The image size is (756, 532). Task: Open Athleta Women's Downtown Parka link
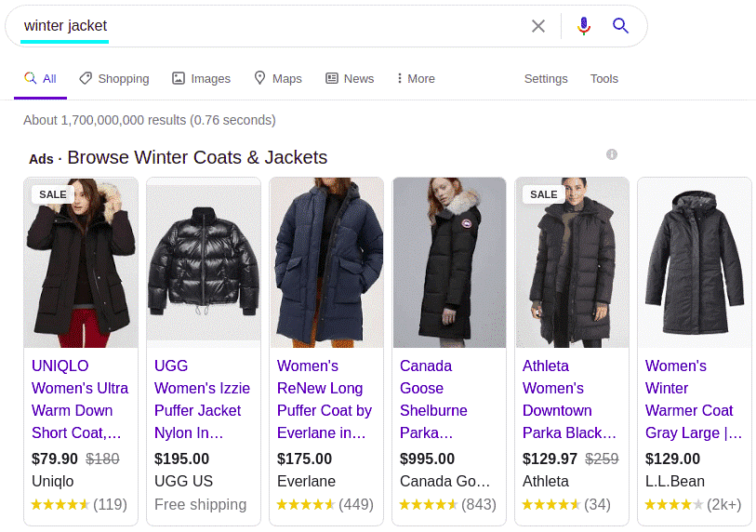pos(569,399)
